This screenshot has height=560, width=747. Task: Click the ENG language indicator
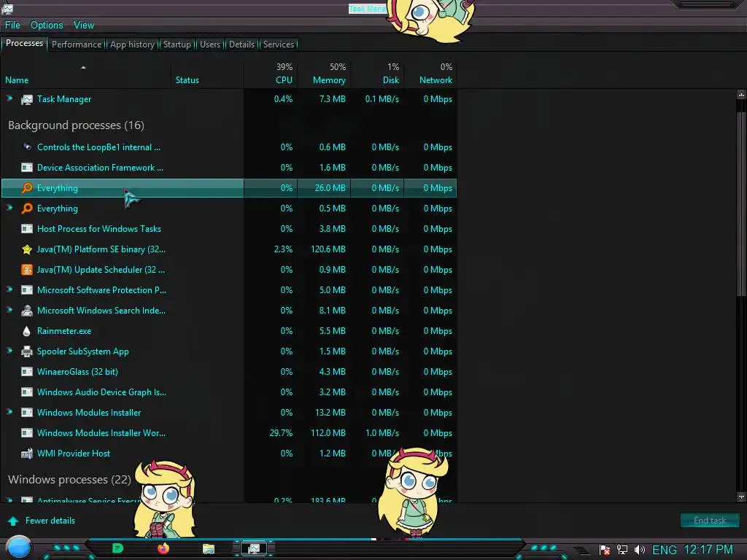tap(664, 550)
